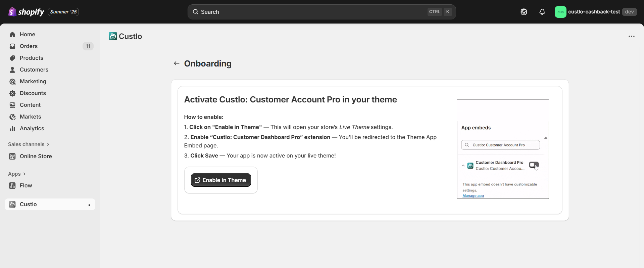Screen dimensions: 644x268
Task: Click the green cus store avatar
Action: coord(560,12)
